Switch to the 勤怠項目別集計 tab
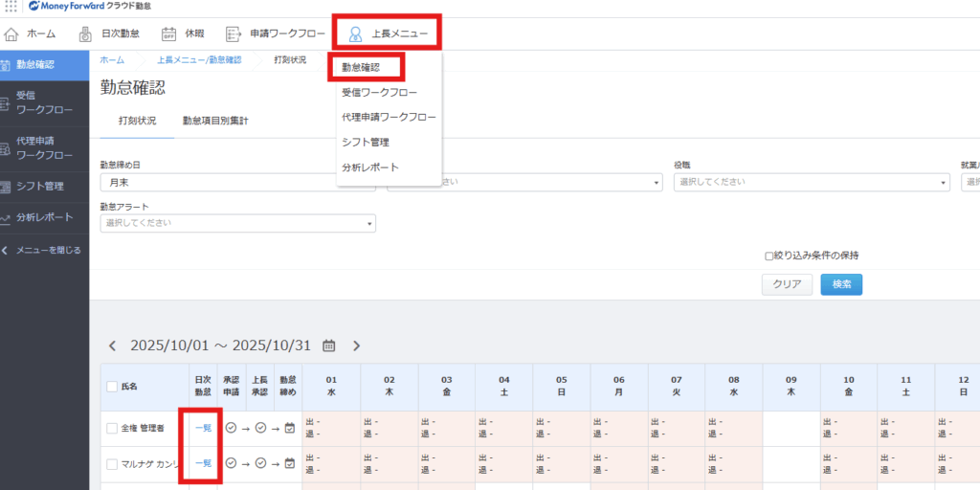This screenshot has height=490, width=980. [215, 121]
